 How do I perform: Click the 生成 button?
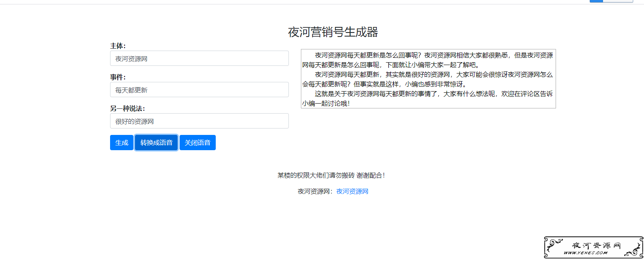[122, 143]
